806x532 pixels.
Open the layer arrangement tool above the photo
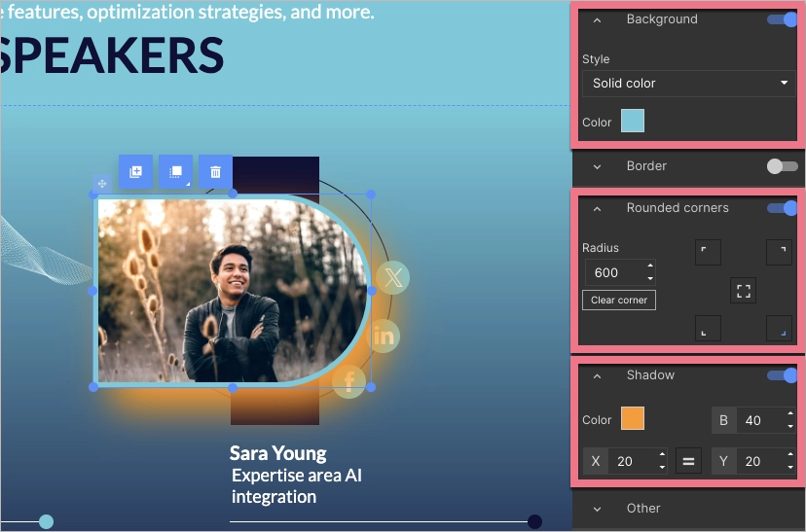175,172
